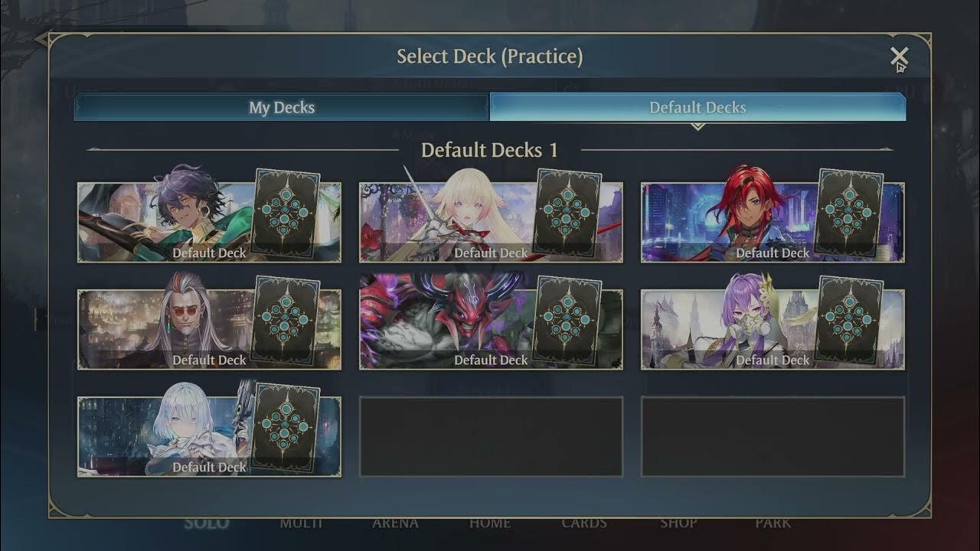Choose the sunglasses man default deck
980x551 pixels.
(x=209, y=329)
